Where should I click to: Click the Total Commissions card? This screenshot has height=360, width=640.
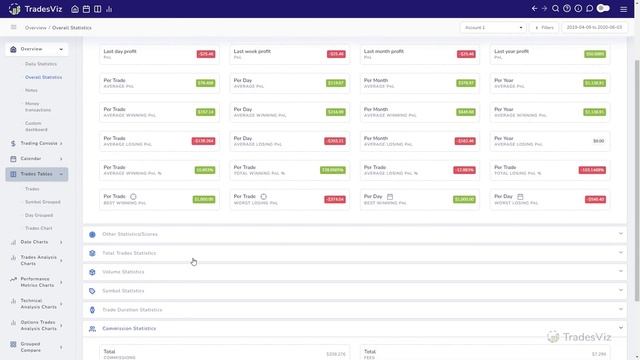coord(224,353)
